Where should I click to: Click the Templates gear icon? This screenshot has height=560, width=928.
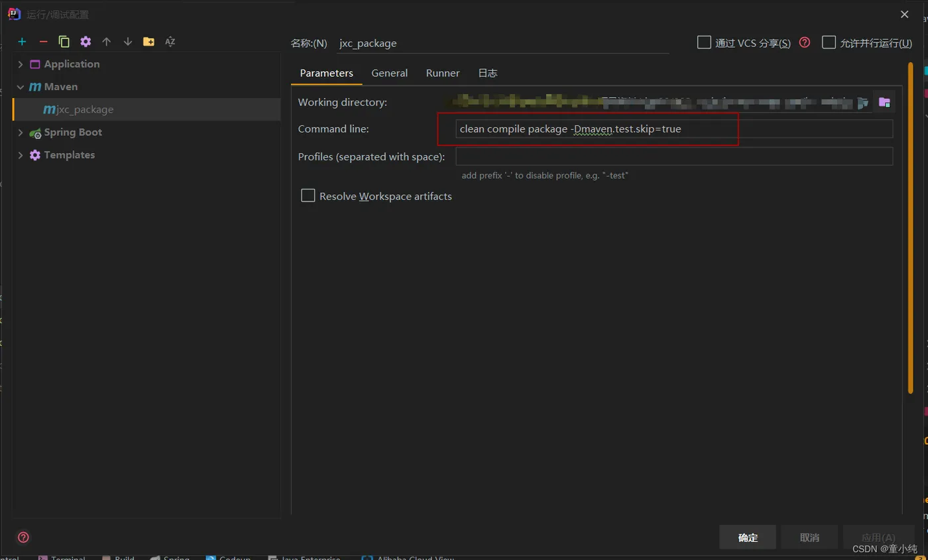pyautogui.click(x=35, y=155)
